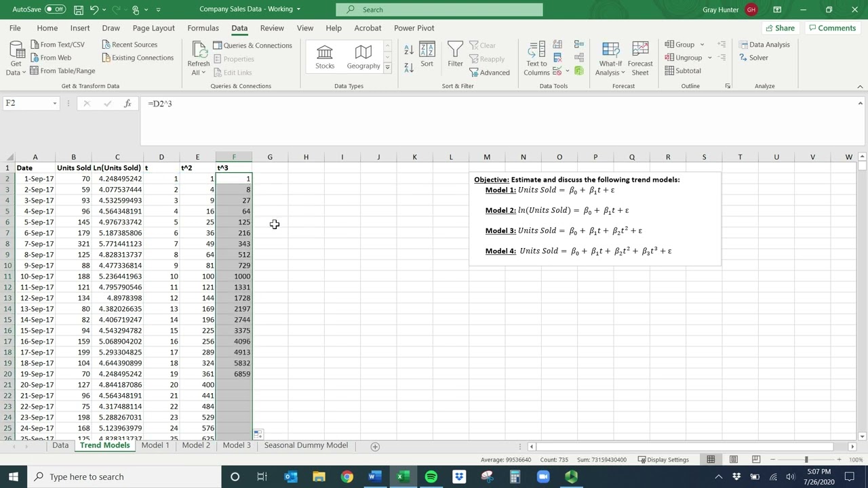Switch to the Model 1 sheet tab
Screen dimensions: 868x488
pos(155,445)
